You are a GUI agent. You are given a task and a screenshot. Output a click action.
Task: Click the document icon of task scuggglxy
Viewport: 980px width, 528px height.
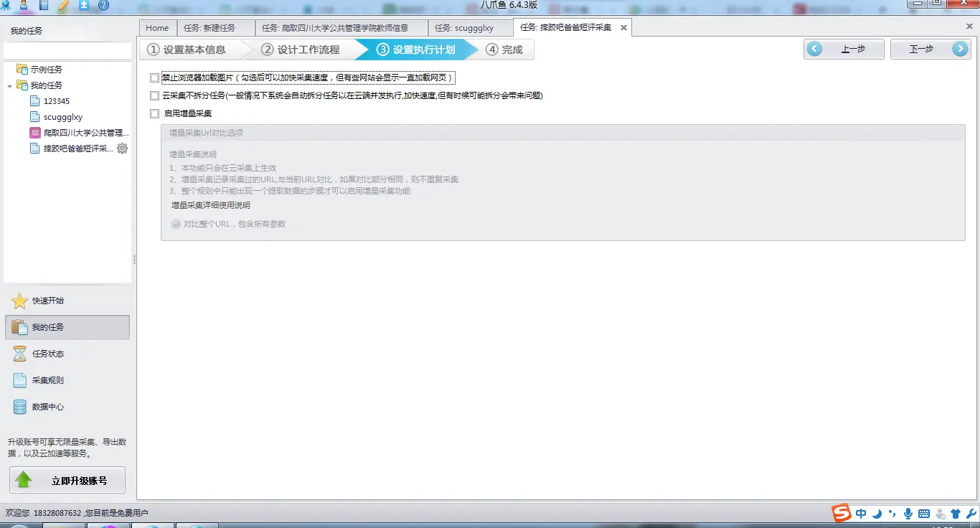(x=34, y=117)
